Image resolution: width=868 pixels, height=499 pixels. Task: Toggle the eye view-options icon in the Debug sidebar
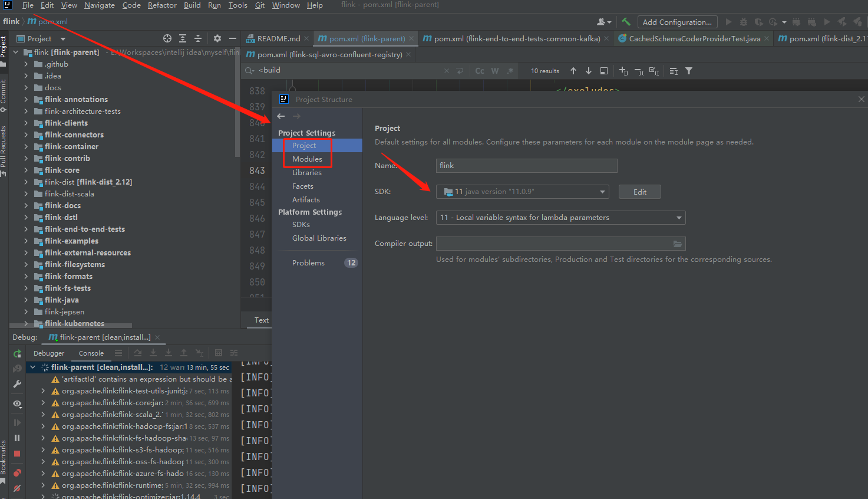coord(17,404)
